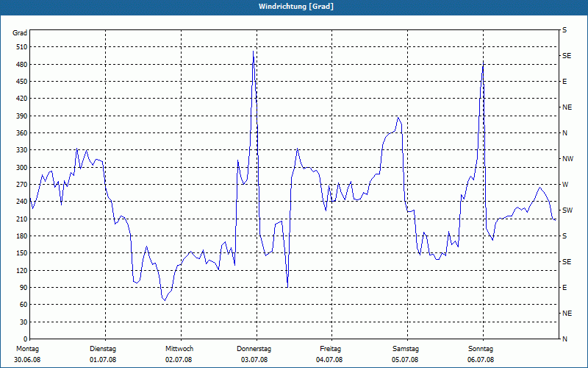The image size is (588, 368).
Task: Click the date 01.07.08
Action: point(103,360)
